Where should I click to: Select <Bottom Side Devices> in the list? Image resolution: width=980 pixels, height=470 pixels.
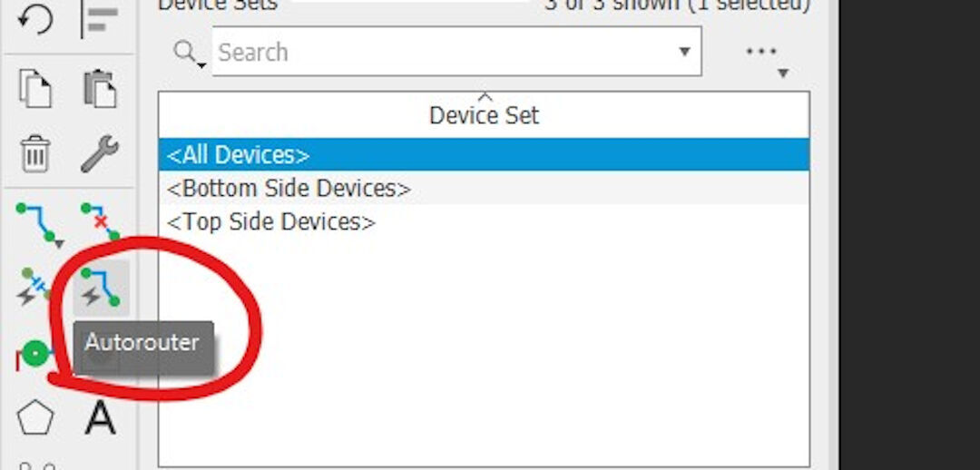pyautogui.click(x=289, y=189)
